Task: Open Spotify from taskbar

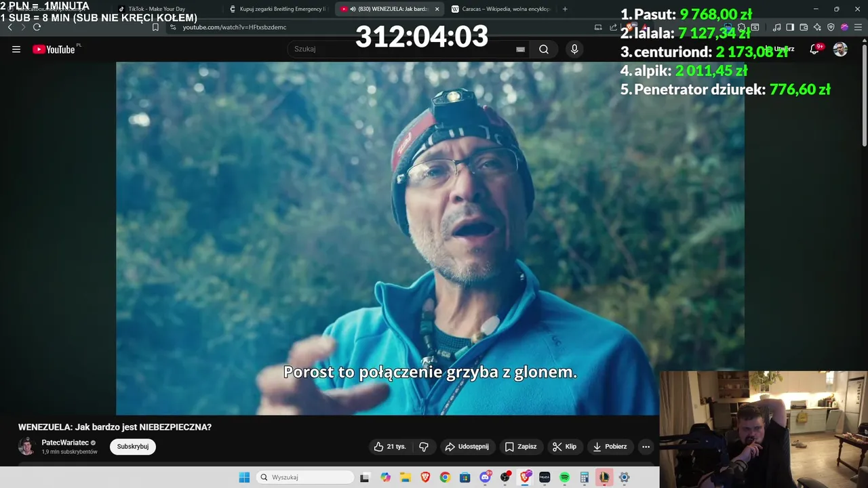Action: pyautogui.click(x=564, y=477)
